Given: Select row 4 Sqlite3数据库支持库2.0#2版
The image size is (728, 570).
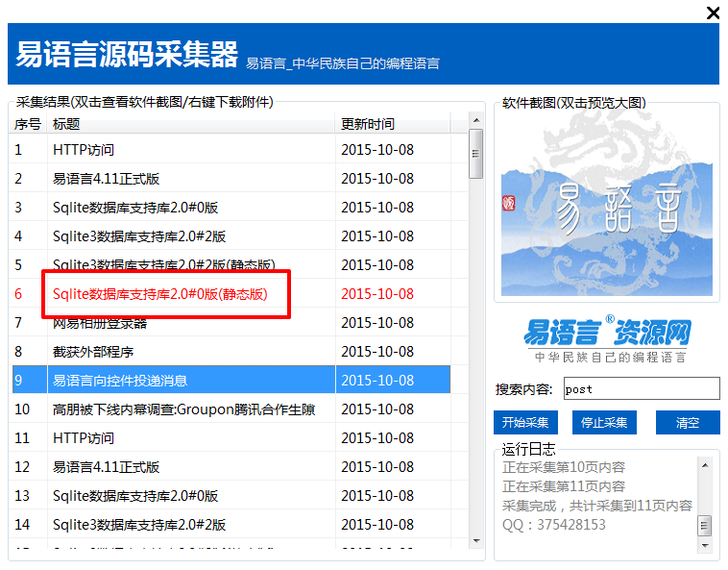Looking at the screenshot, I should (x=231, y=236).
